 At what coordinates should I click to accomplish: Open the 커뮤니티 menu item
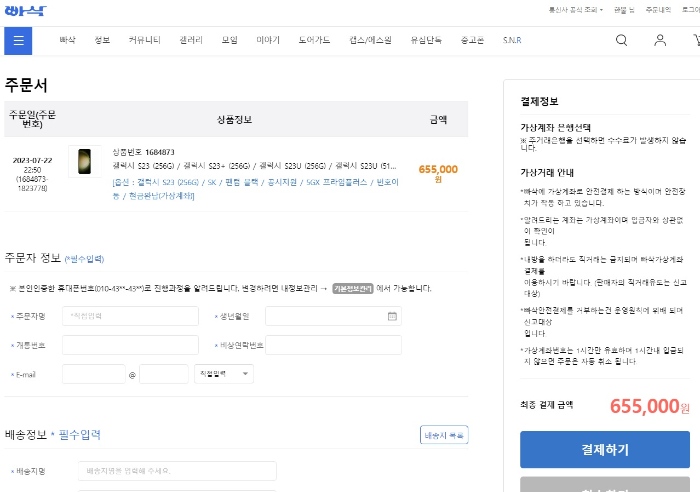144,40
